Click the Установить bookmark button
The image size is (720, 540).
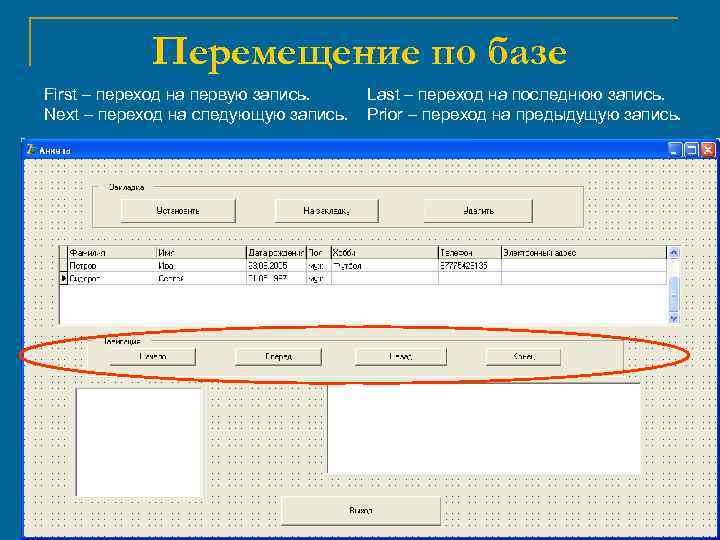[x=178, y=211]
